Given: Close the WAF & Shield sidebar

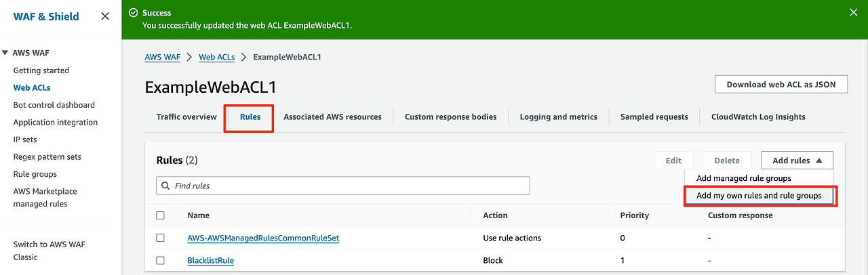Looking at the screenshot, I should pos(105,16).
